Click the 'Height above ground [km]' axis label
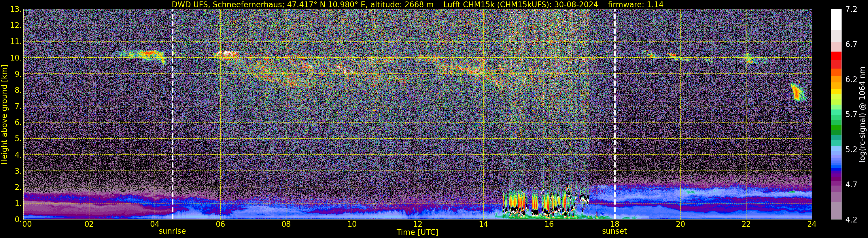 coord(4,115)
